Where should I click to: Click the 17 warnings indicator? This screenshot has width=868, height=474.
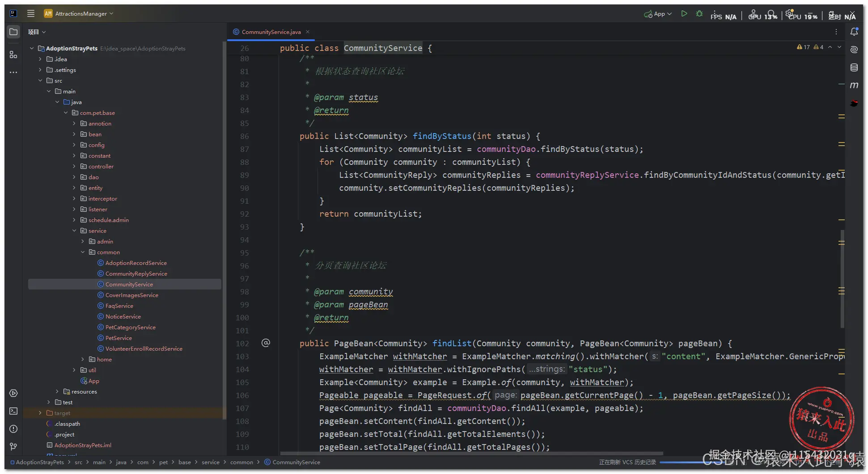[803, 47]
